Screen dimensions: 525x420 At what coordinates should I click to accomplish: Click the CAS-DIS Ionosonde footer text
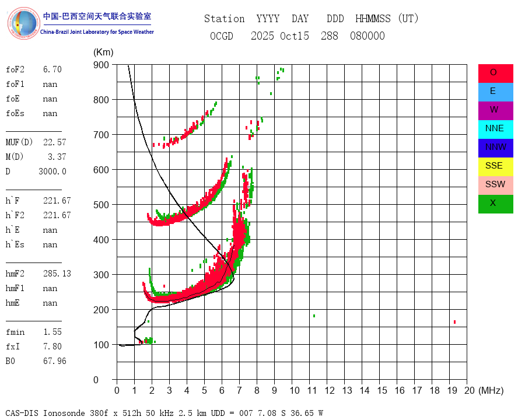pyautogui.click(x=164, y=413)
